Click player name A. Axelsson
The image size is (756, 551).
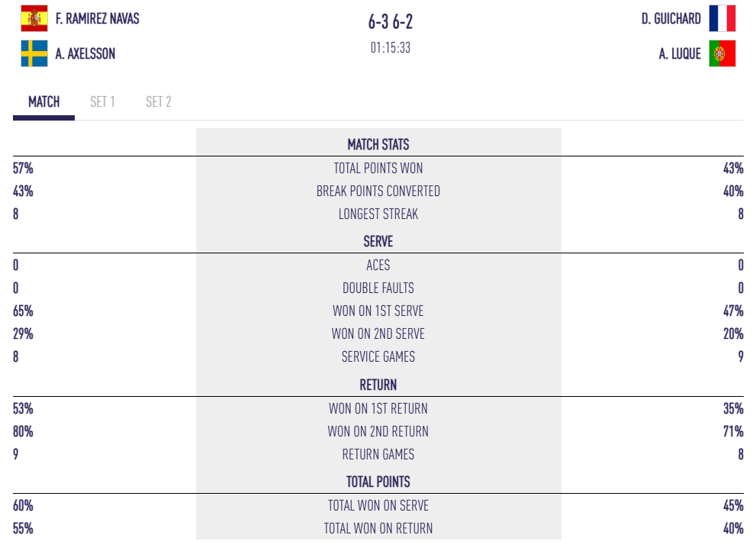pyautogui.click(x=85, y=53)
